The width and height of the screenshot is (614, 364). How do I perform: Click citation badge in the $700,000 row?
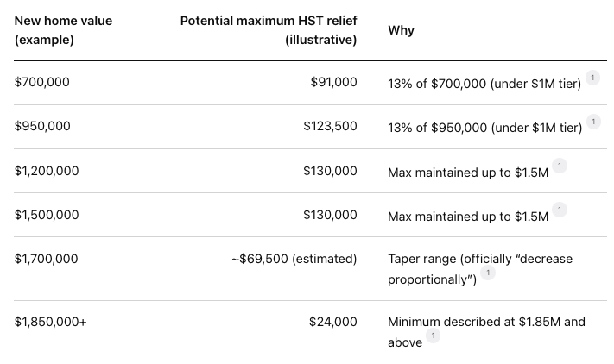click(x=592, y=78)
